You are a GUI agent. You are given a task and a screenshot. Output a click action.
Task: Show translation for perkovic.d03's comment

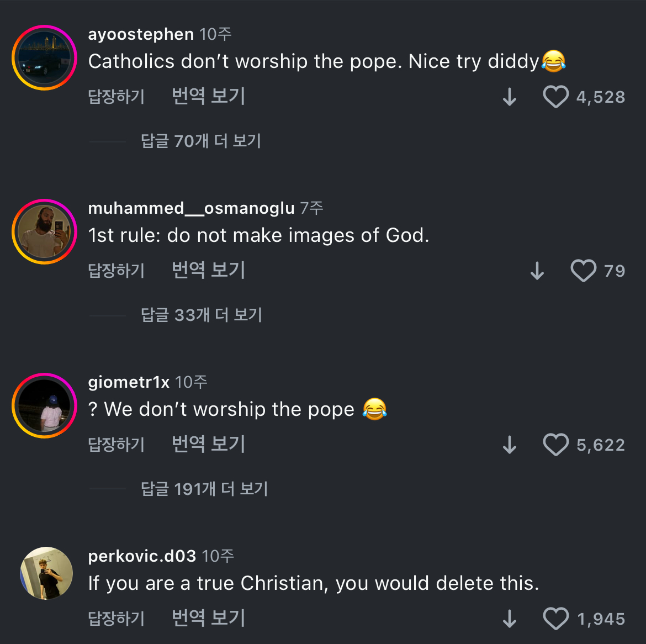tap(208, 619)
